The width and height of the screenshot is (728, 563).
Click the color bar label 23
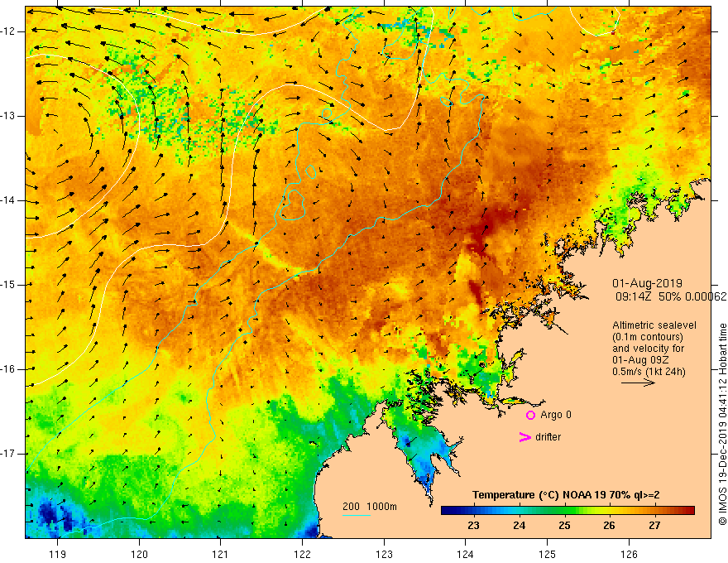[473, 526]
